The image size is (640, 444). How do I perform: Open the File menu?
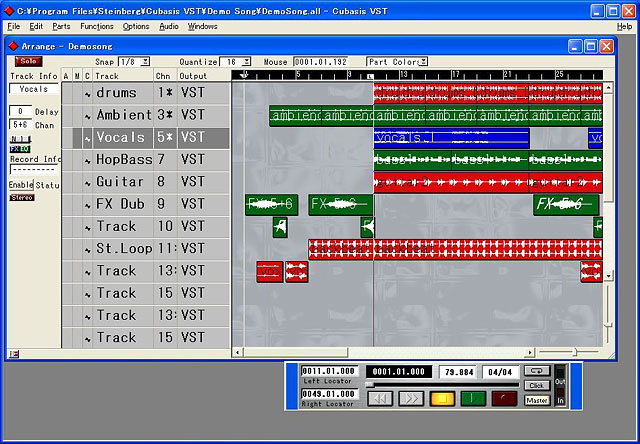click(x=13, y=27)
